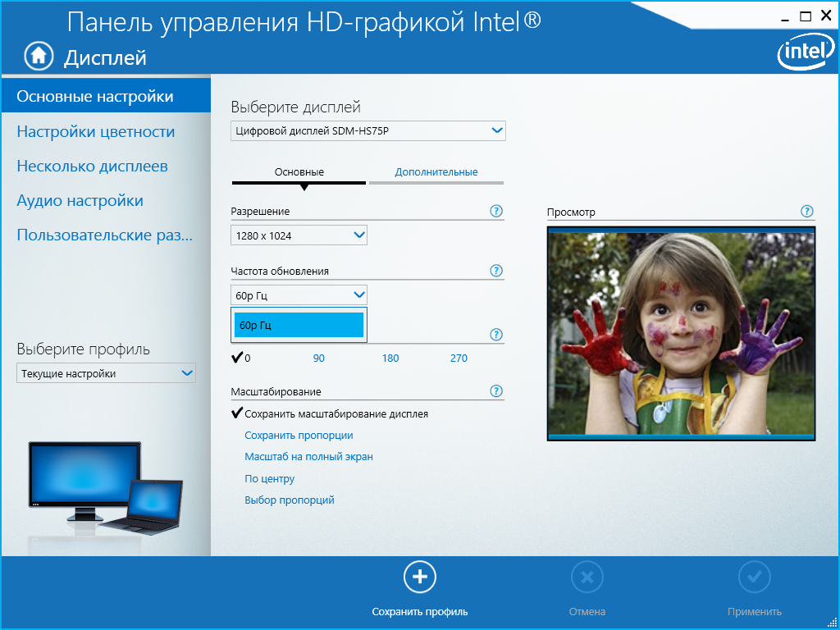This screenshot has height=630, width=840.
Task: Select Выбор пропорций scaling option
Action: coord(290,500)
